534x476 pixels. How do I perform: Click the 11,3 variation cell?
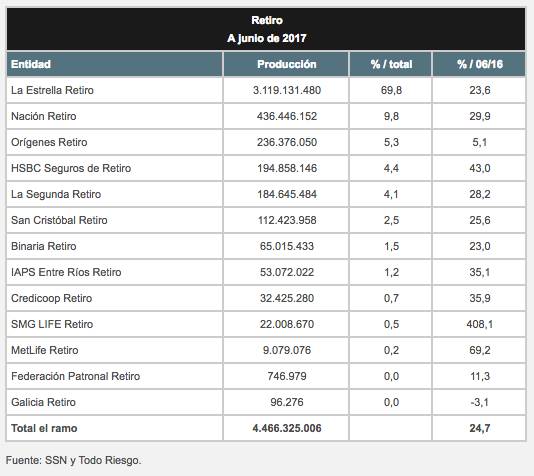pos(479,376)
